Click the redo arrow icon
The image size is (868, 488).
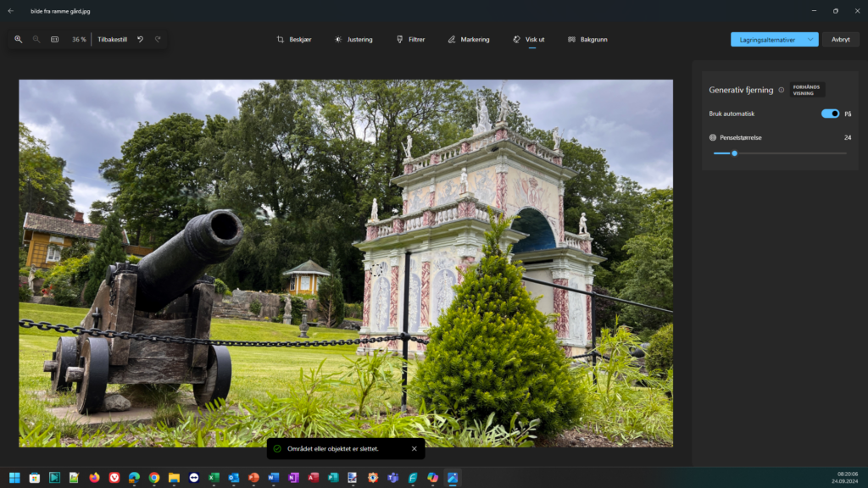[158, 39]
